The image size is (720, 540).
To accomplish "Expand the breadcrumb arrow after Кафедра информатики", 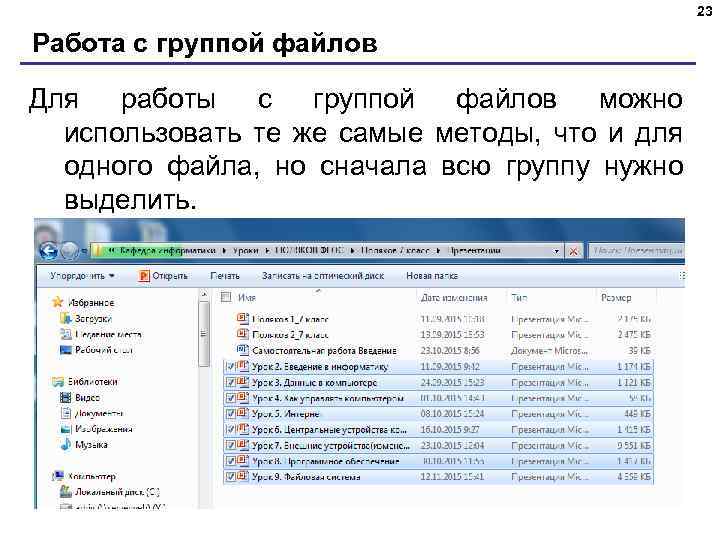I will (x=224, y=251).
